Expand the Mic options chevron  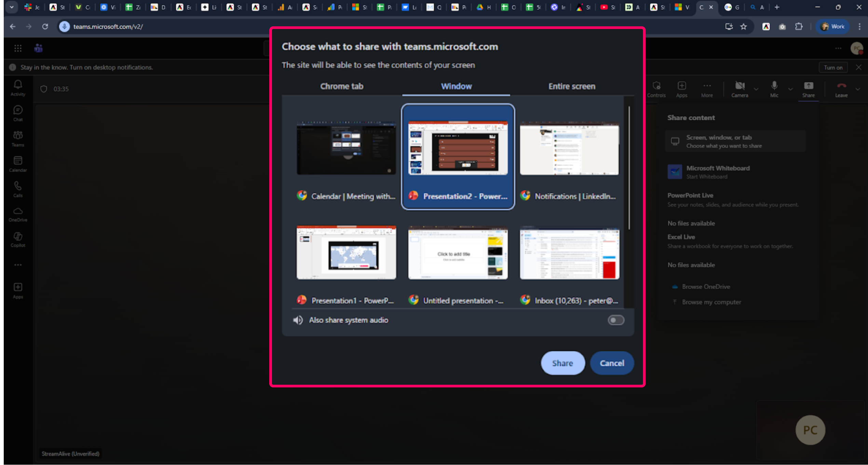[x=790, y=89]
